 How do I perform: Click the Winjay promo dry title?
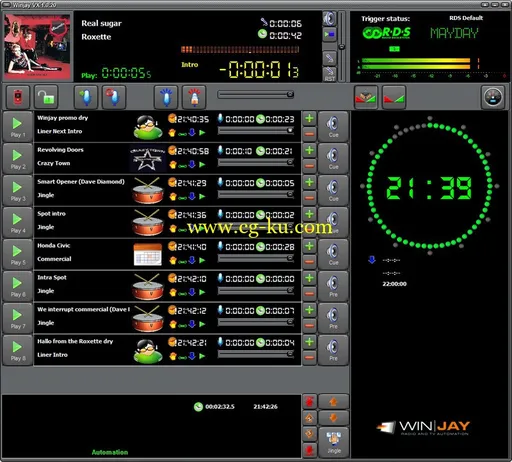tap(63, 118)
